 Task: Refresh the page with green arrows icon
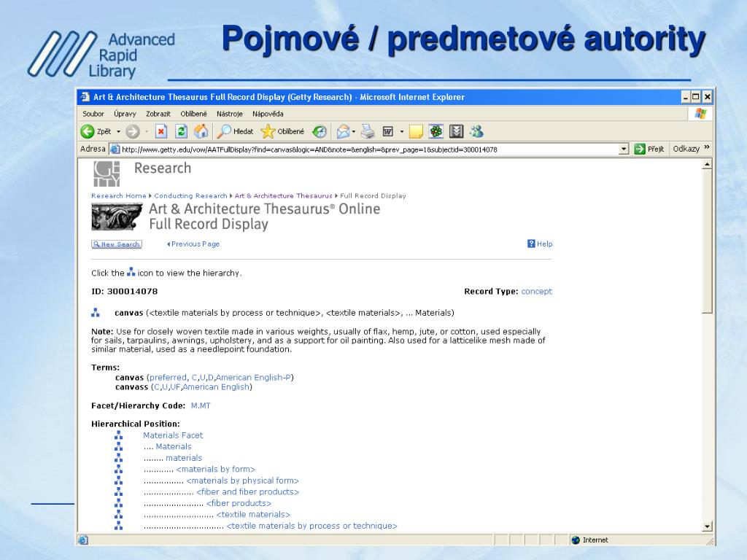(x=181, y=131)
